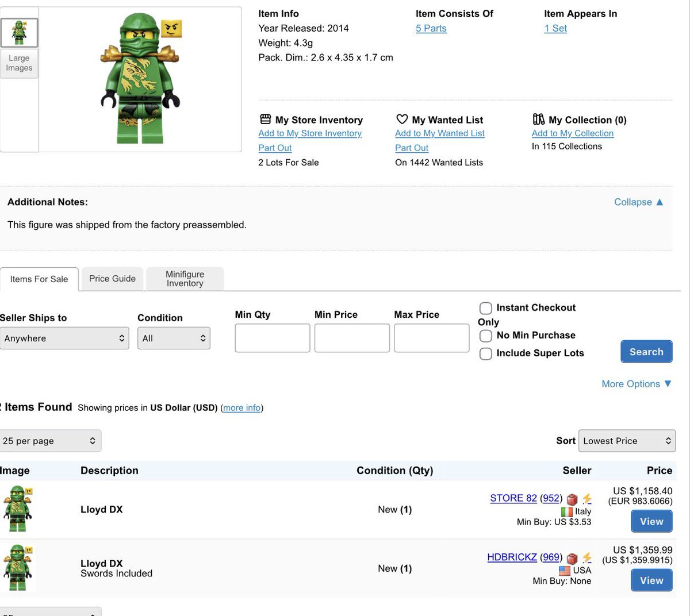Viewport: 690px width, 616px height.
Task: Open the STORE 82 seller link
Action: coord(513,498)
